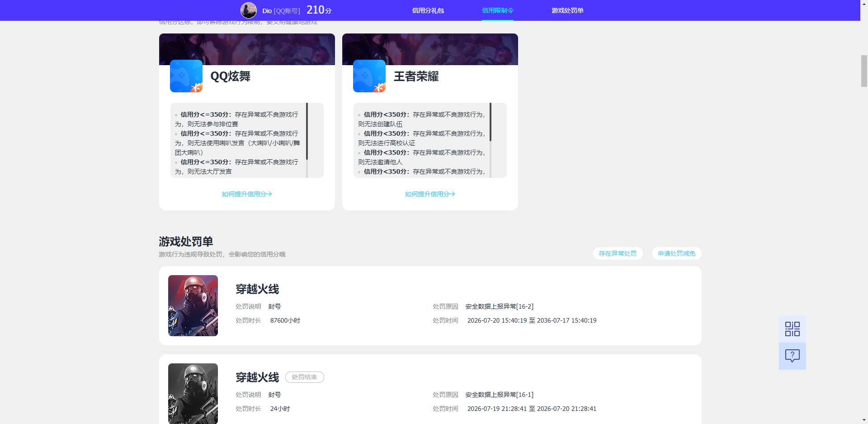The image size is (868, 424).
Task: Click the 24小时 ban 穿越火线 grayscale thumbnail
Action: [x=193, y=394]
